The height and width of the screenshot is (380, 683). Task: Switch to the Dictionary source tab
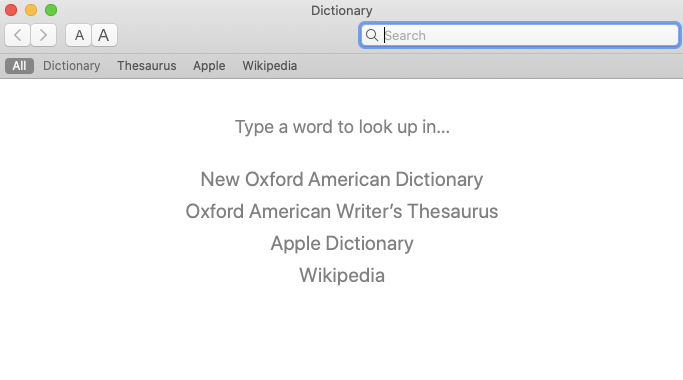71,66
